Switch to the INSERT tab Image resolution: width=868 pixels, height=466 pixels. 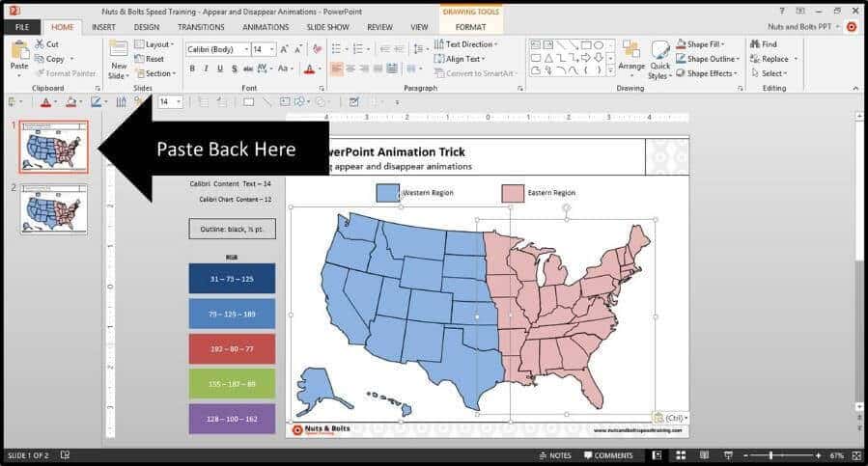pos(103,27)
